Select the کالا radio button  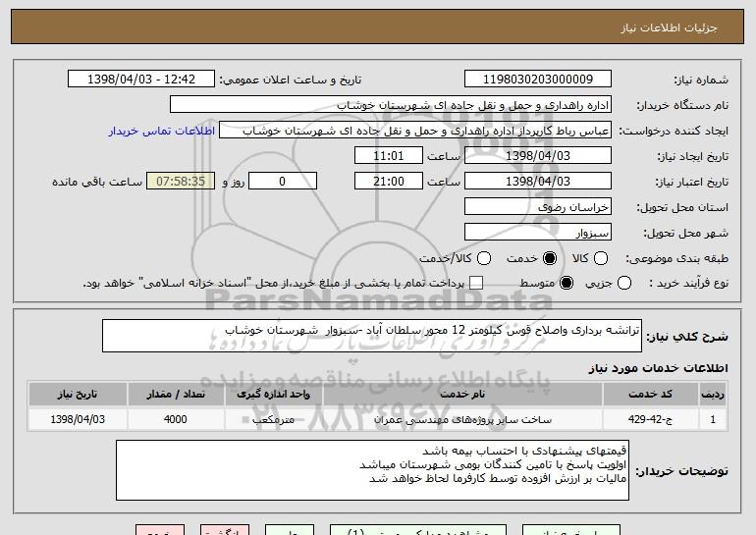tap(601, 258)
